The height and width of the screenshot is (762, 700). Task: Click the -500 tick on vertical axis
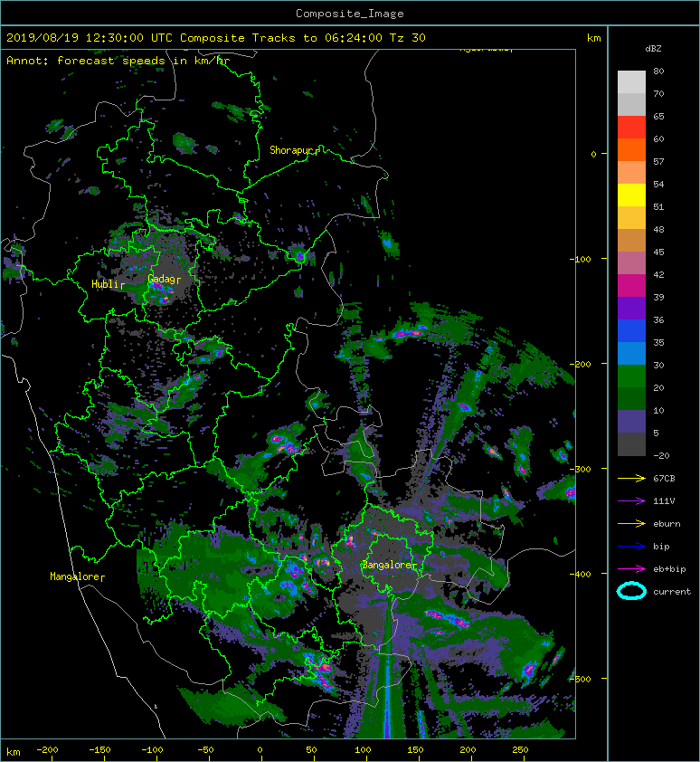click(x=580, y=679)
